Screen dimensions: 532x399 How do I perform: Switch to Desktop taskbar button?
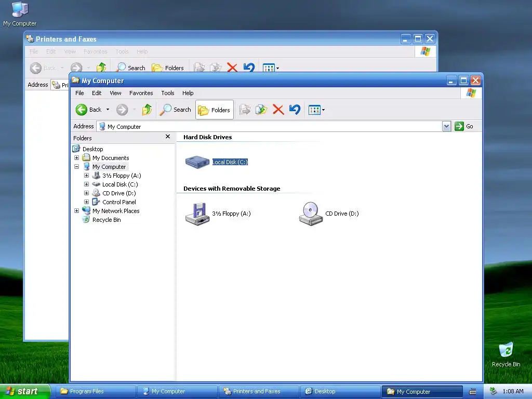[340, 391]
